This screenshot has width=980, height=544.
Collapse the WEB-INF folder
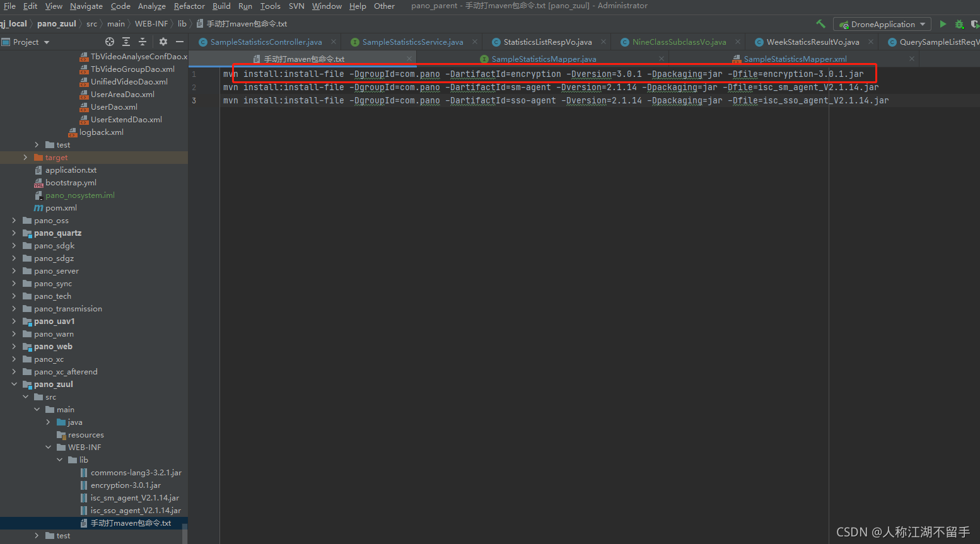pos(48,447)
